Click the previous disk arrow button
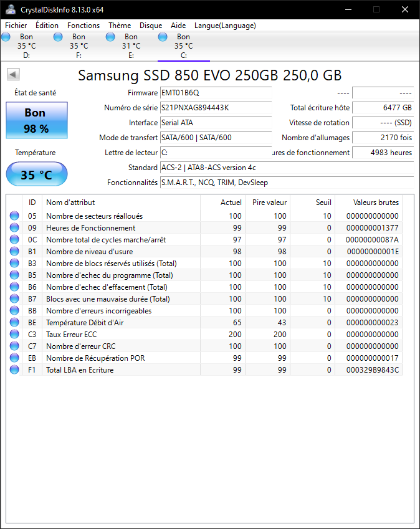 click(x=14, y=74)
